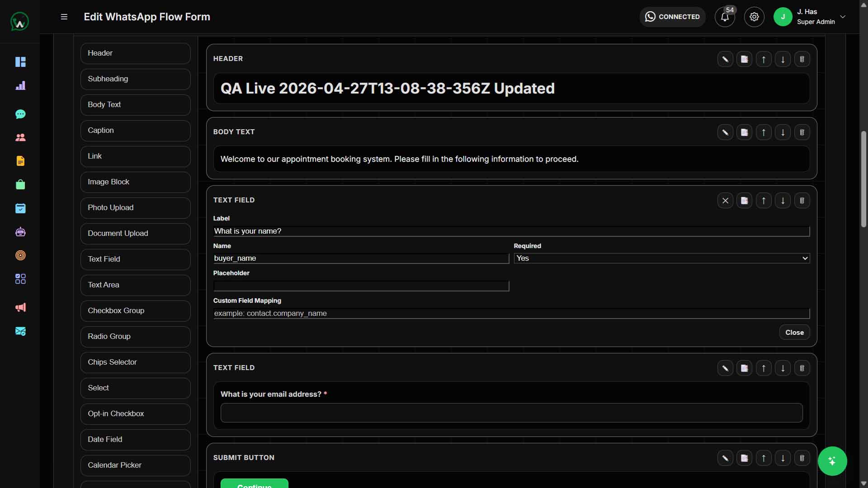
Task: Open the yellow document icon in sidebar
Action: click(20, 161)
